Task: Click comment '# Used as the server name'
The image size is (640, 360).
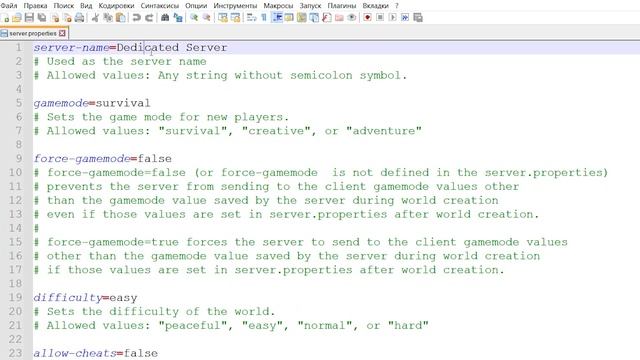Action: [x=120, y=62]
